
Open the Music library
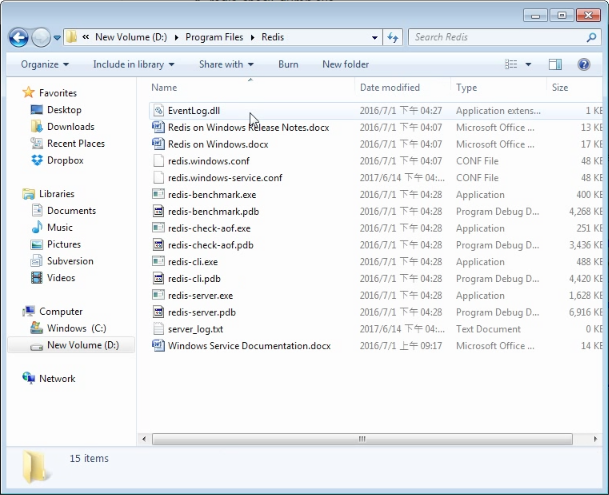tap(59, 227)
